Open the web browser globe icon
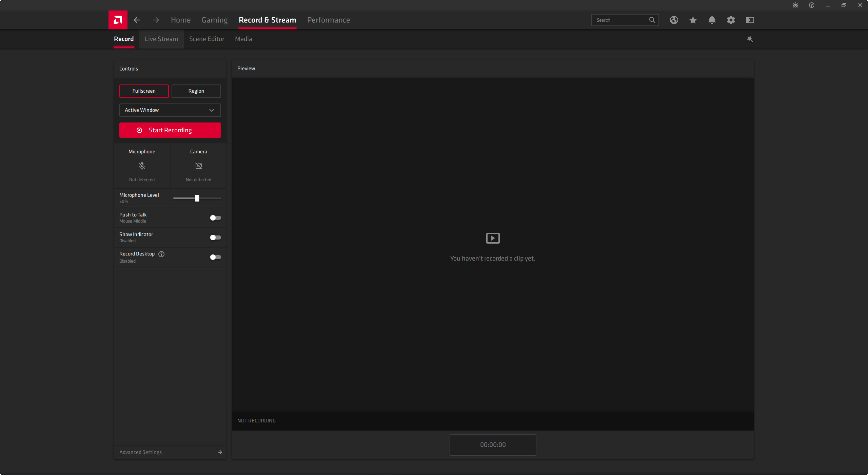Viewport: 868px width, 475px height. tap(674, 20)
